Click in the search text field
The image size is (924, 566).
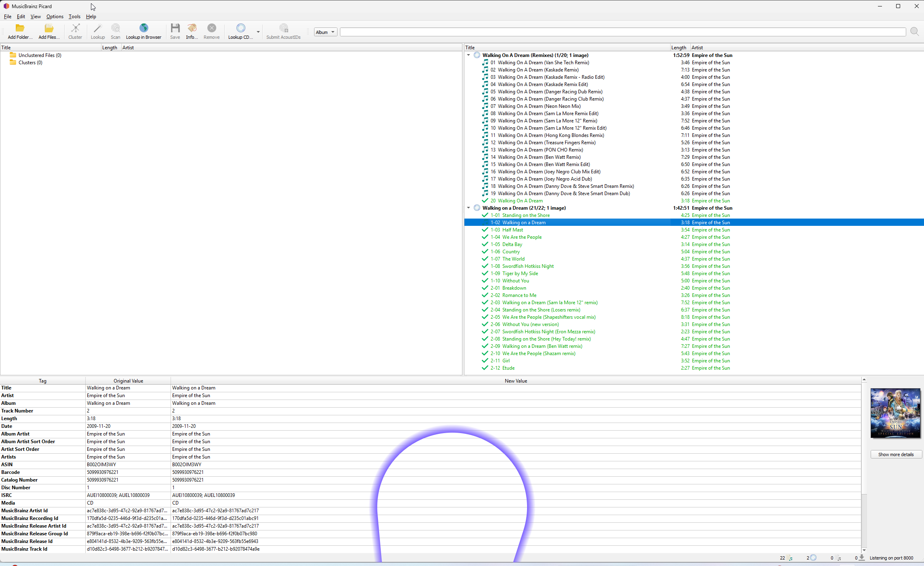pos(622,32)
